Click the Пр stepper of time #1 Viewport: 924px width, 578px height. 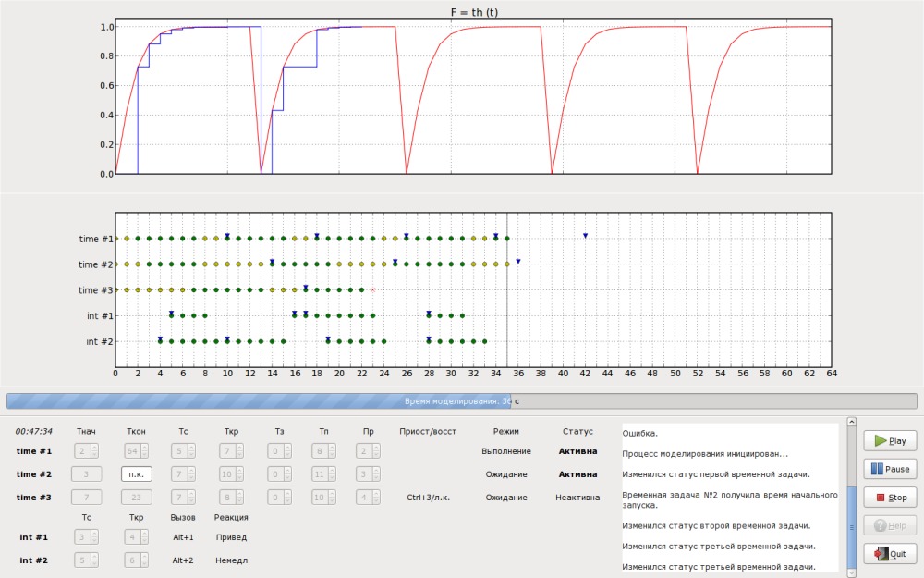click(369, 451)
